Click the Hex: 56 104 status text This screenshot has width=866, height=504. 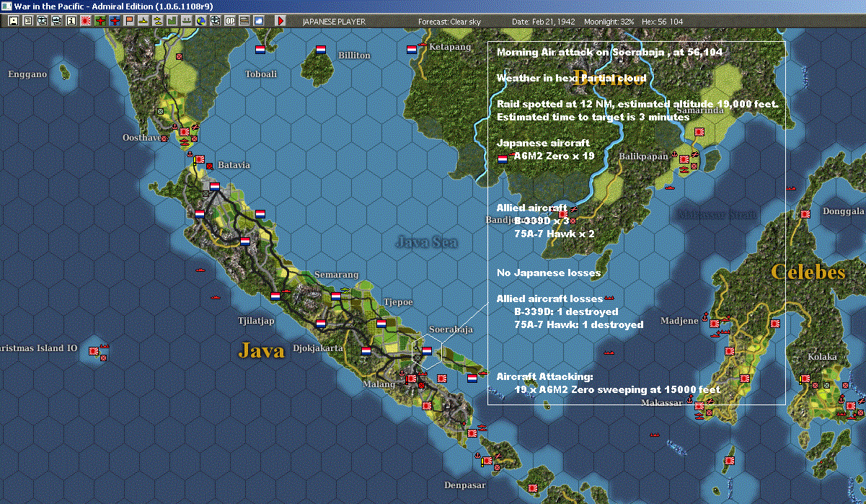661,22
